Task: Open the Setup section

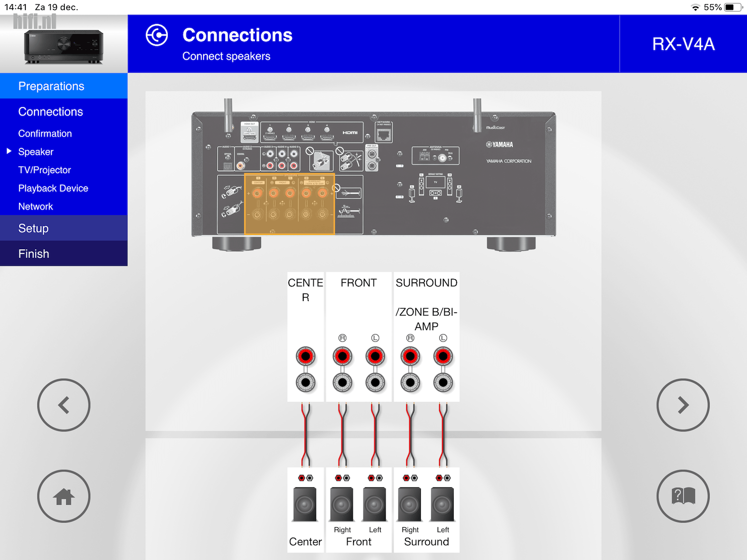Action: pyautogui.click(x=64, y=228)
